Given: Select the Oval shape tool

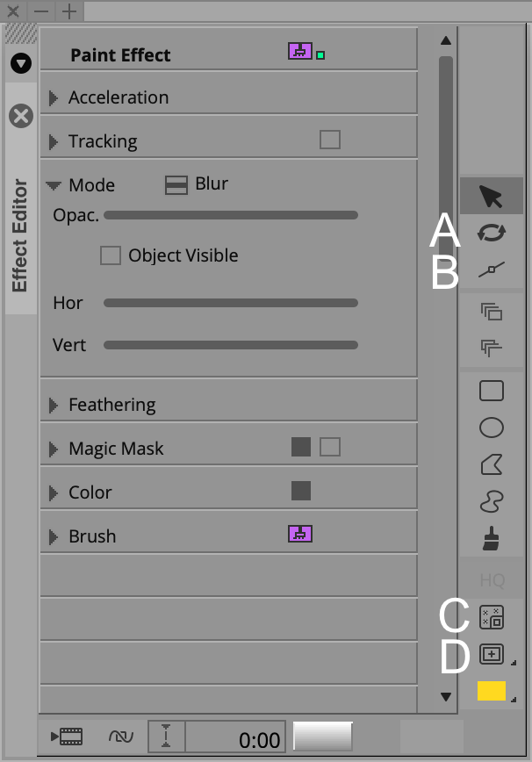Looking at the screenshot, I should [492, 428].
